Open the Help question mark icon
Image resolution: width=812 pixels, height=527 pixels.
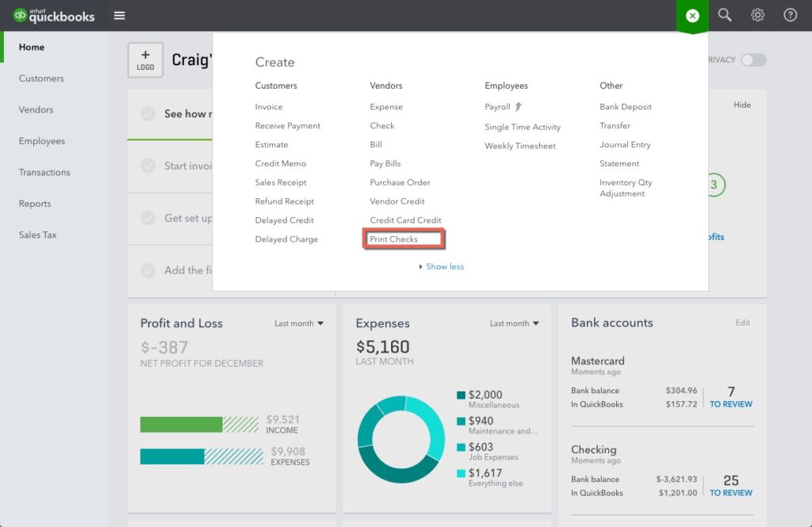[789, 15]
